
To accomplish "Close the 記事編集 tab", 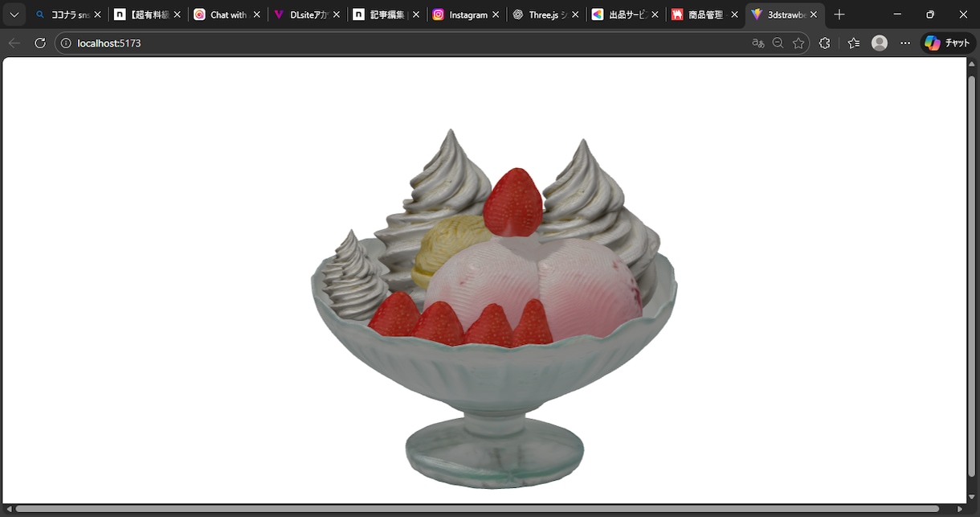I will 416,14.
